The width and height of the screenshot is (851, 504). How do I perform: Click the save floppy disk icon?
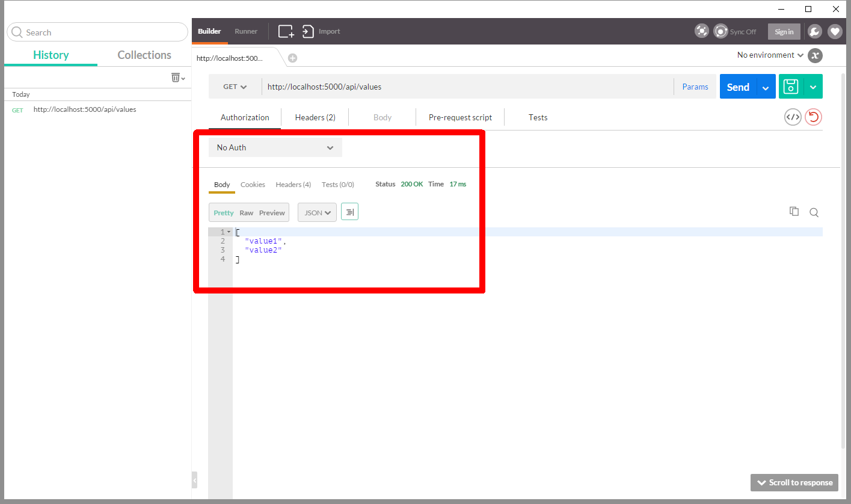(x=791, y=87)
